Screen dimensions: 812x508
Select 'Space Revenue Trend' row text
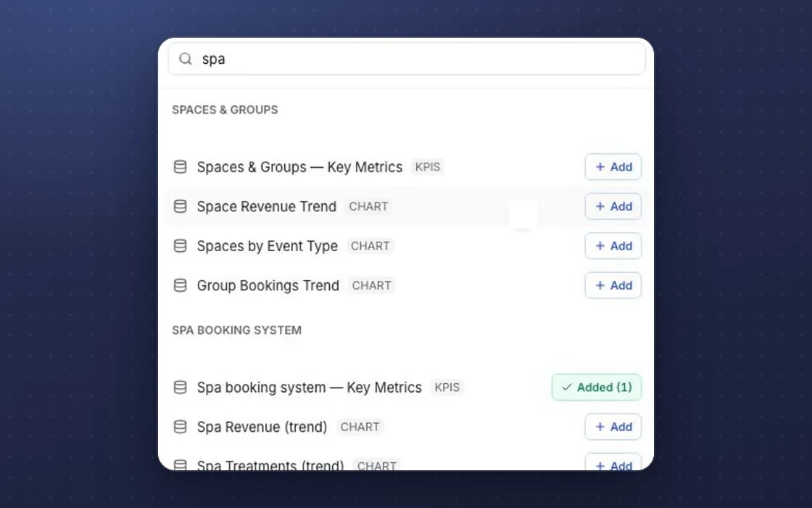coord(267,206)
